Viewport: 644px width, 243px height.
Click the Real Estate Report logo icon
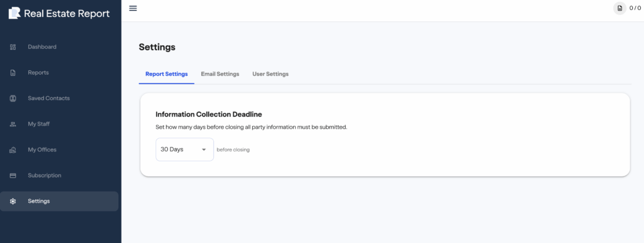pos(14,13)
